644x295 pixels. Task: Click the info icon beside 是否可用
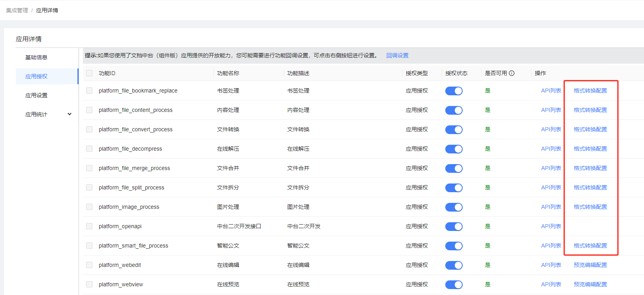tap(512, 73)
